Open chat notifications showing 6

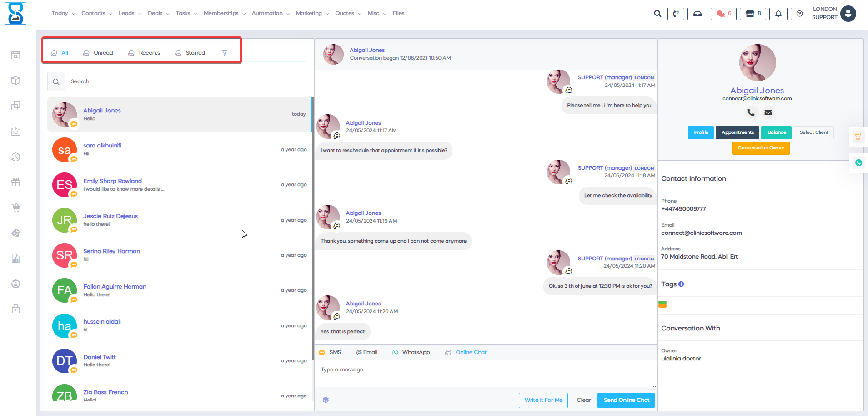723,14
